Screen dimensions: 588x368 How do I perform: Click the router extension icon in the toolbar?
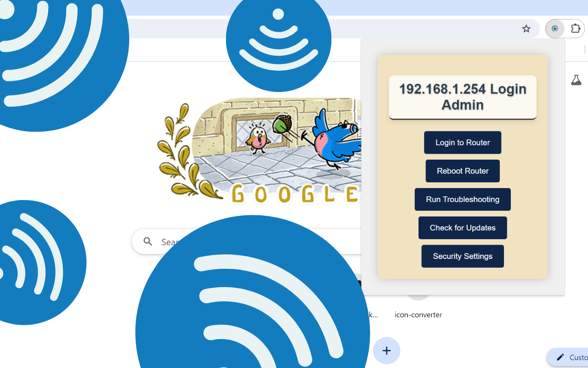[x=555, y=29]
